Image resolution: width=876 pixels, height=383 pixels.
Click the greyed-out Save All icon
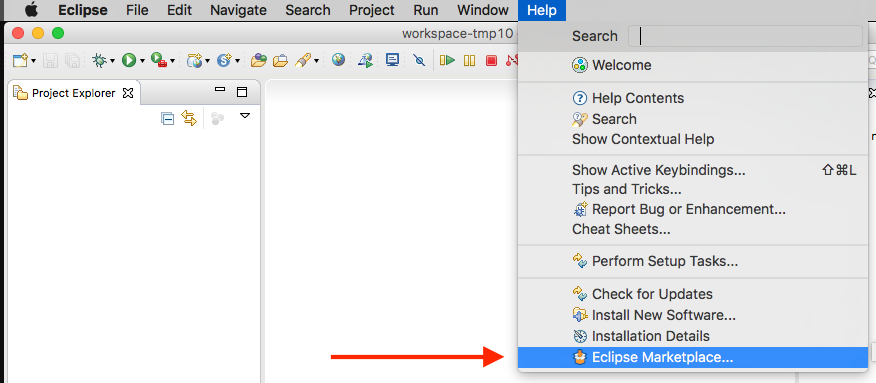click(72, 60)
